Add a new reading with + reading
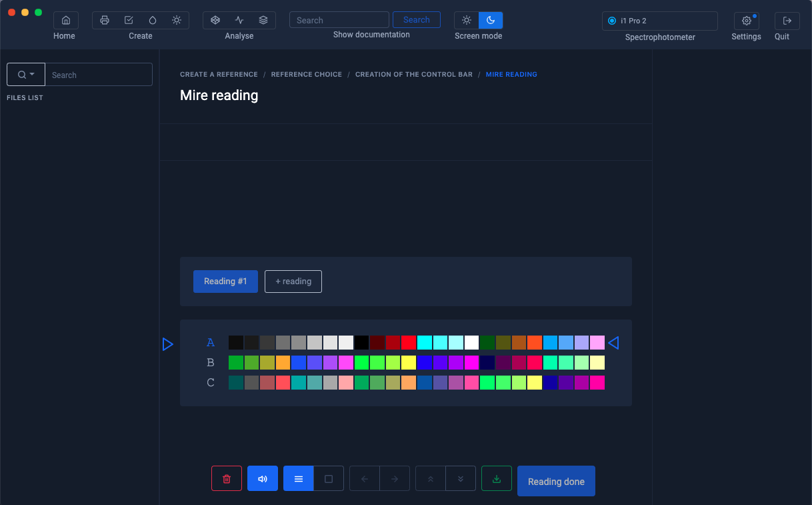Viewport: 812px width, 505px height. click(293, 282)
